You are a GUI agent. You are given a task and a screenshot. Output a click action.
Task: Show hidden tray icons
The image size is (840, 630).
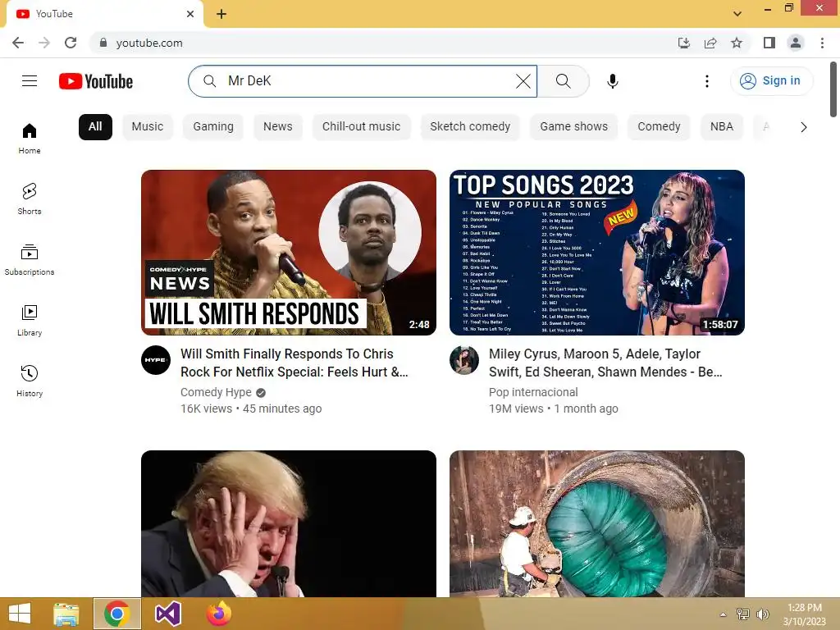pyautogui.click(x=723, y=614)
